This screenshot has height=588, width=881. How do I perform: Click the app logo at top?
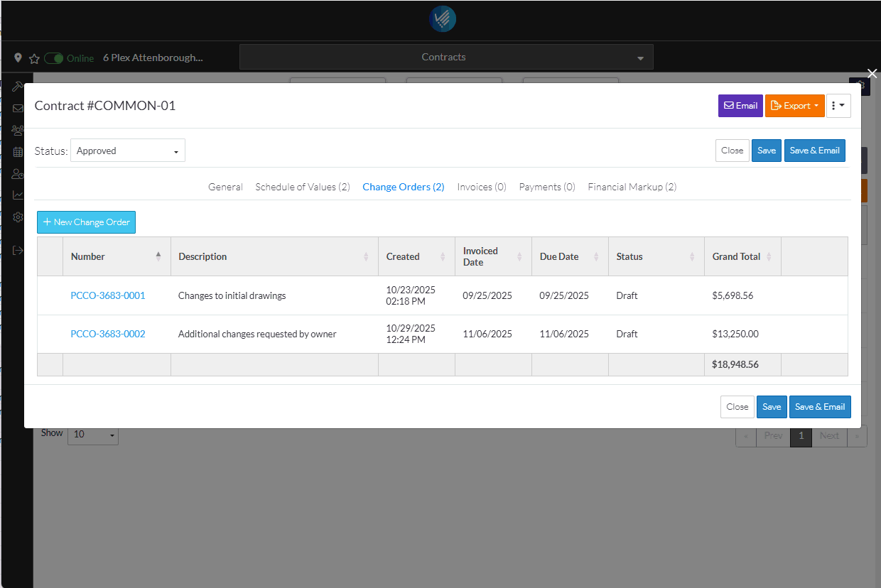coord(442,19)
